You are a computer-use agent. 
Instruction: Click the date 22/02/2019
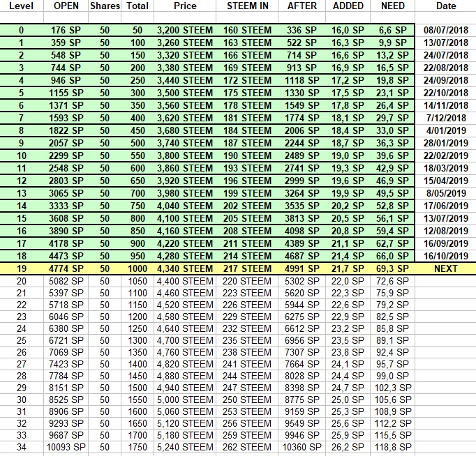pos(446,156)
